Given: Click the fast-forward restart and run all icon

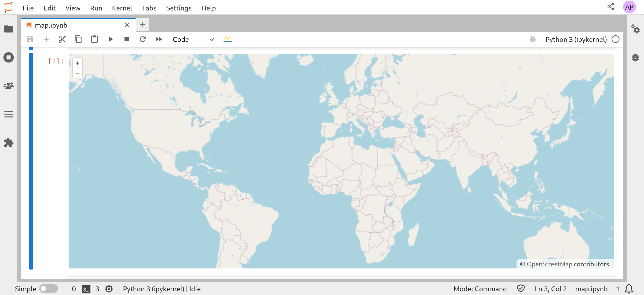Looking at the screenshot, I should click(159, 39).
